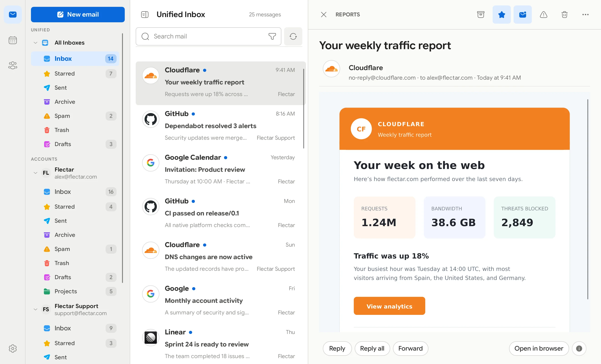Collapse the Flectar account chevron
The height and width of the screenshot is (364, 601).
(35, 173)
